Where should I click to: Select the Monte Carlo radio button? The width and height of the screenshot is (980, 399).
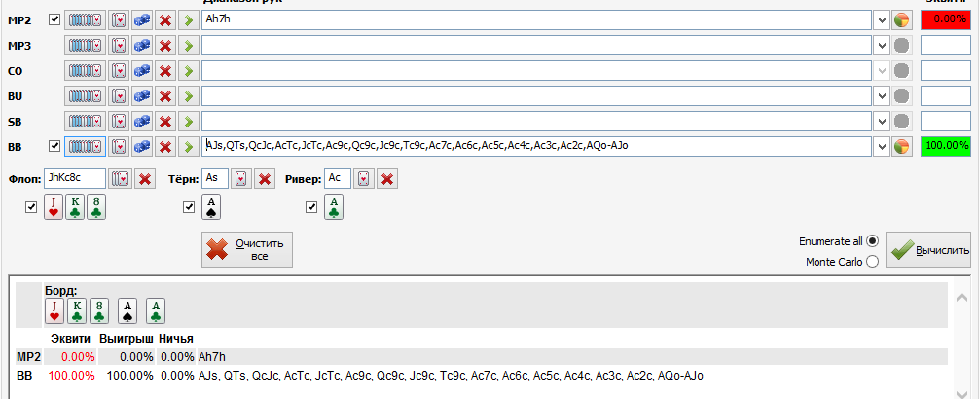872,261
